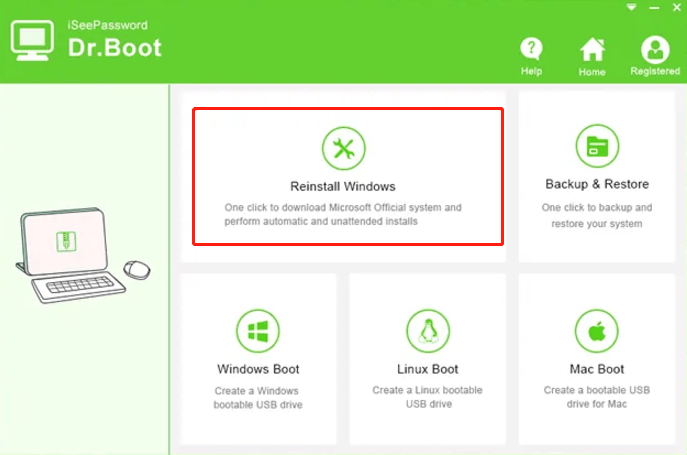Click the Windows logo icon for Windows Boot
Screen dimensions: 687x455
[x=258, y=331]
